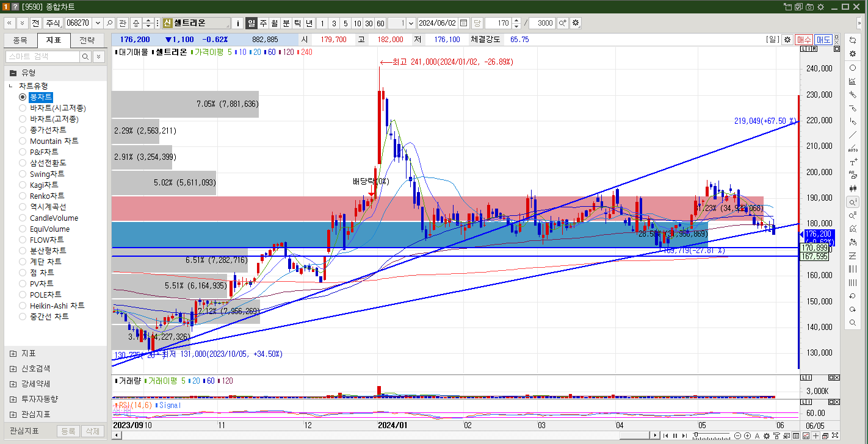Click the refresh arrows icon in right toolbar
This screenshot has height=444, width=868.
[853, 40]
